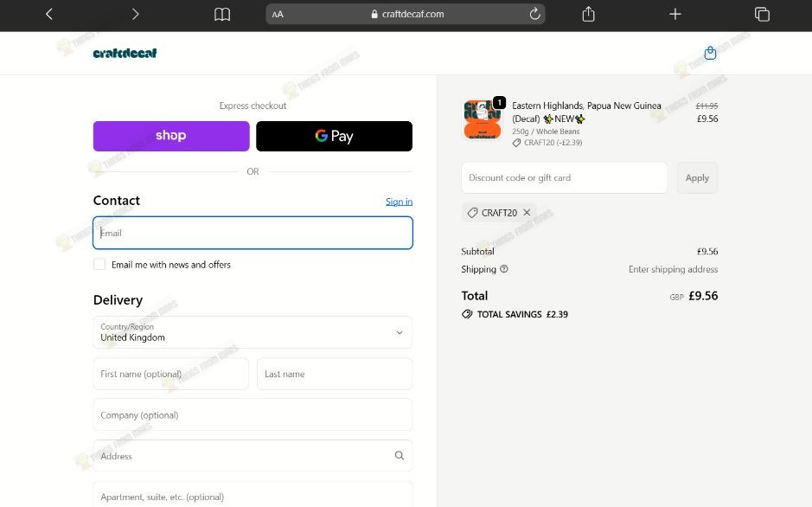Open the bookmarks book icon

coord(222,14)
